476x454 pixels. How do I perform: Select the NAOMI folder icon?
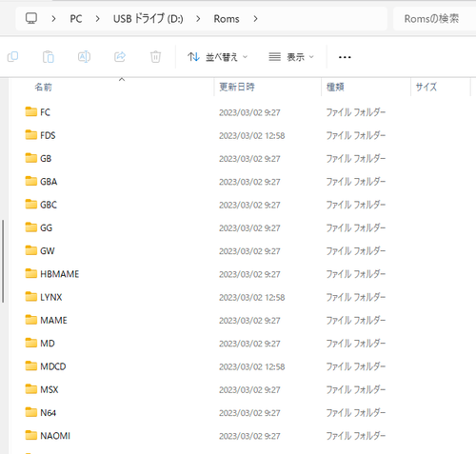(x=30, y=435)
